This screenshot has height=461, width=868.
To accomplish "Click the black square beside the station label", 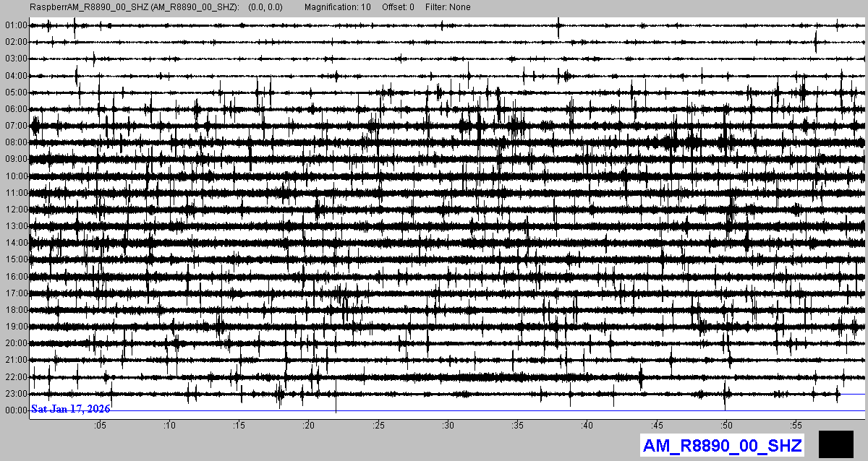I will tap(835, 444).
